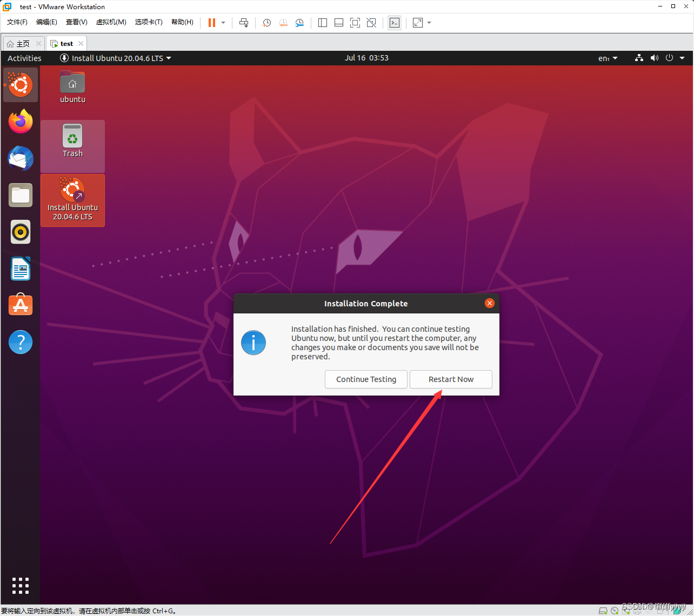Screen dimensions: 694x616
Task: Open Thunderbird Mail from the dock
Action: click(x=21, y=158)
